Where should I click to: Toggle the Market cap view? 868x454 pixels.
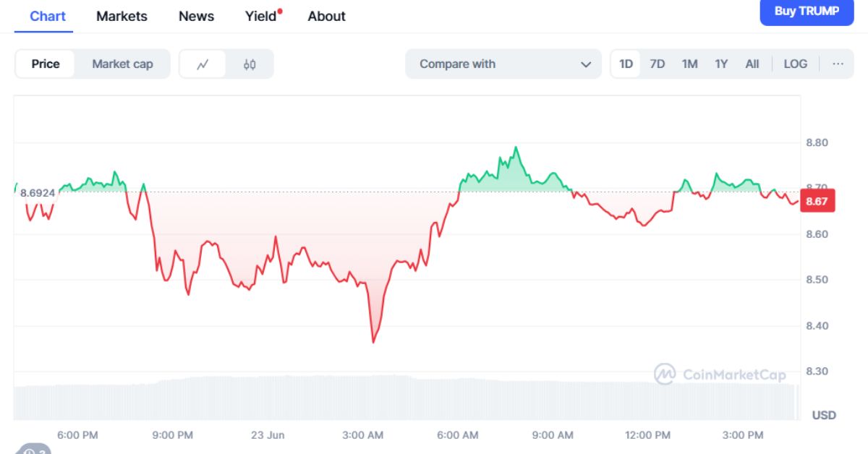point(122,64)
